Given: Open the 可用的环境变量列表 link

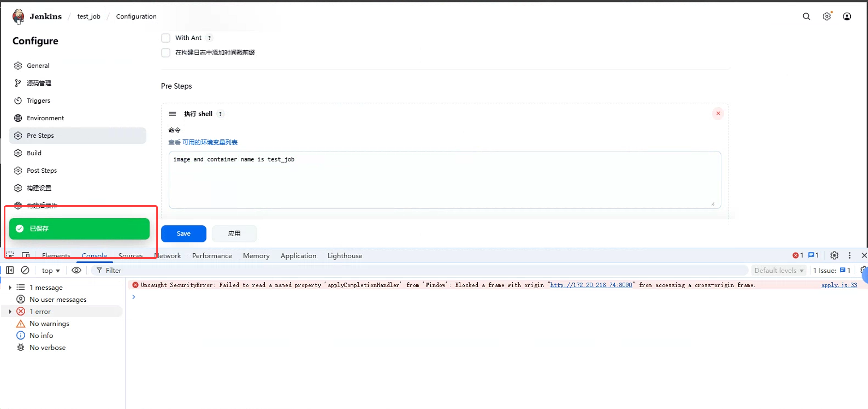Looking at the screenshot, I should 209,142.
